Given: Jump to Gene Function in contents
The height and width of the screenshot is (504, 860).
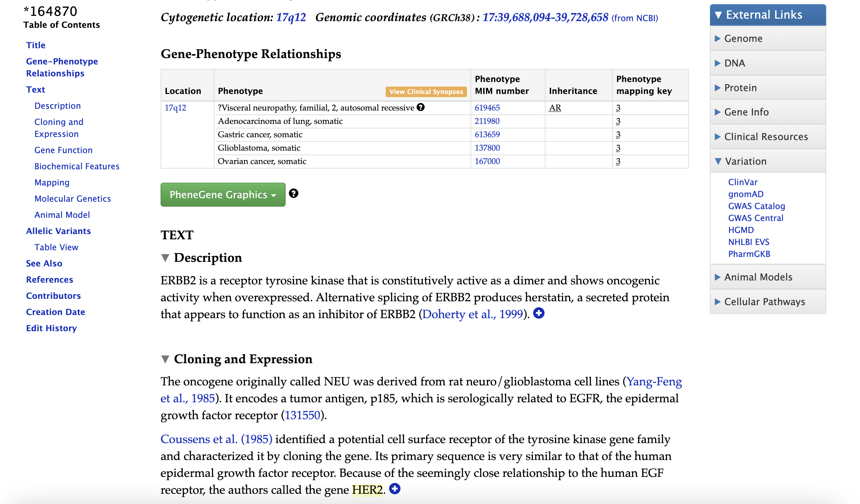Looking at the screenshot, I should [63, 150].
